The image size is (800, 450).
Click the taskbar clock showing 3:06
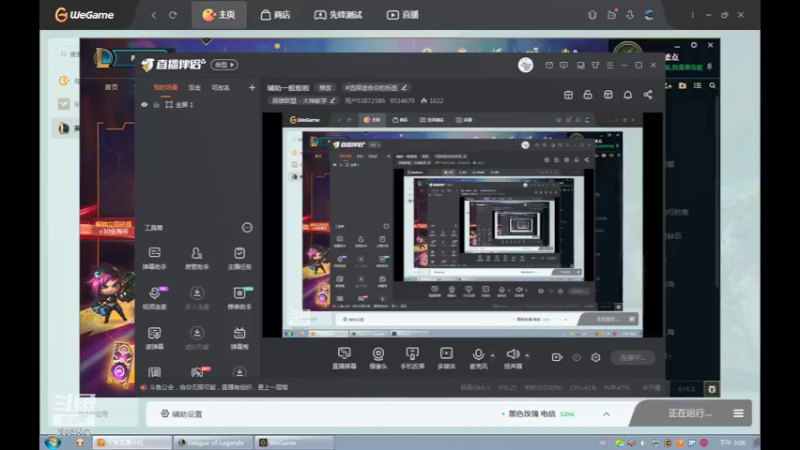[733, 442]
